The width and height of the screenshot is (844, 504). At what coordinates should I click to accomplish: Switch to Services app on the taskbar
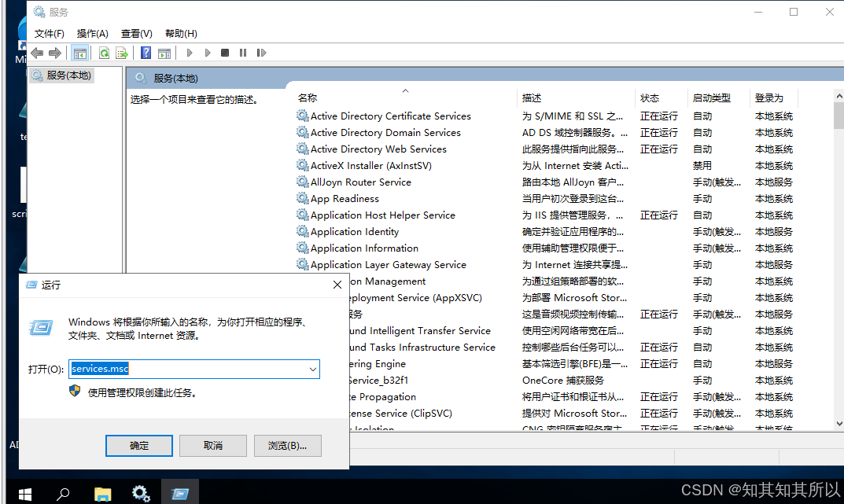[141, 494]
